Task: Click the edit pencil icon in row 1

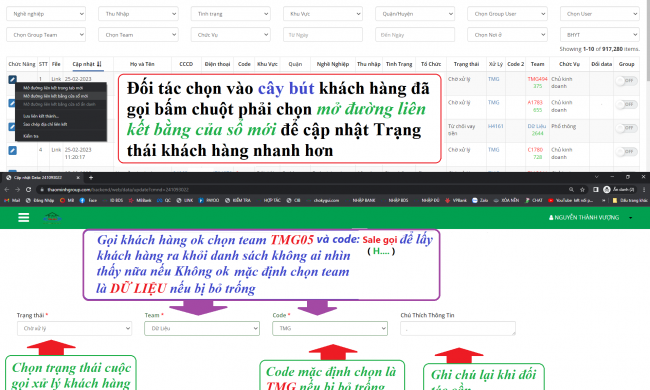Action: click(x=12, y=79)
